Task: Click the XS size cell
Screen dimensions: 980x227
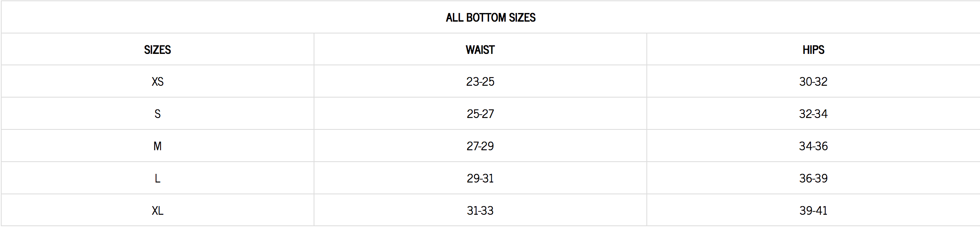Action: point(157,82)
